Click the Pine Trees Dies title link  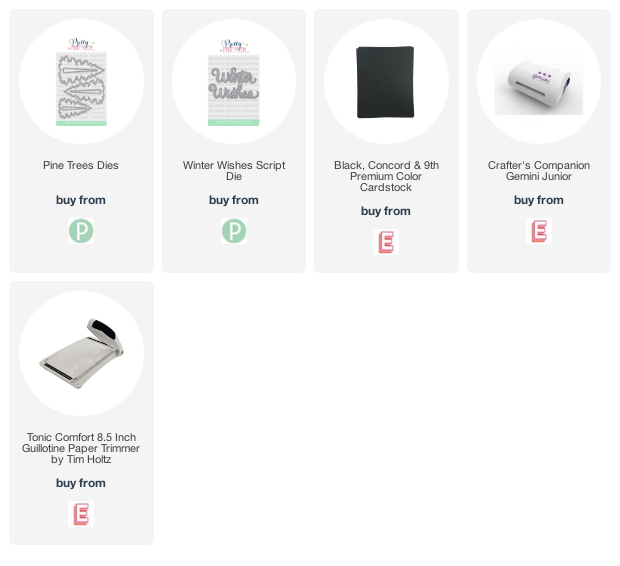click(x=81, y=165)
